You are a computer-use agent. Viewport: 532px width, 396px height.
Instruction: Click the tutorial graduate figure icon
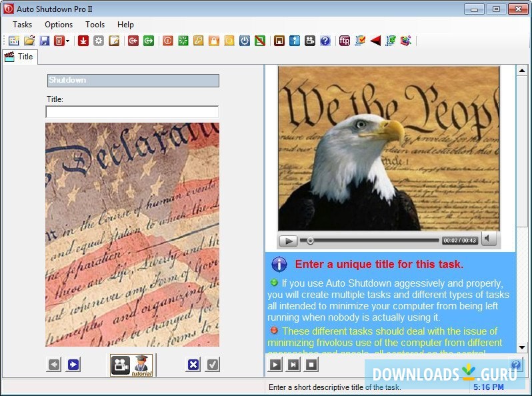point(142,365)
